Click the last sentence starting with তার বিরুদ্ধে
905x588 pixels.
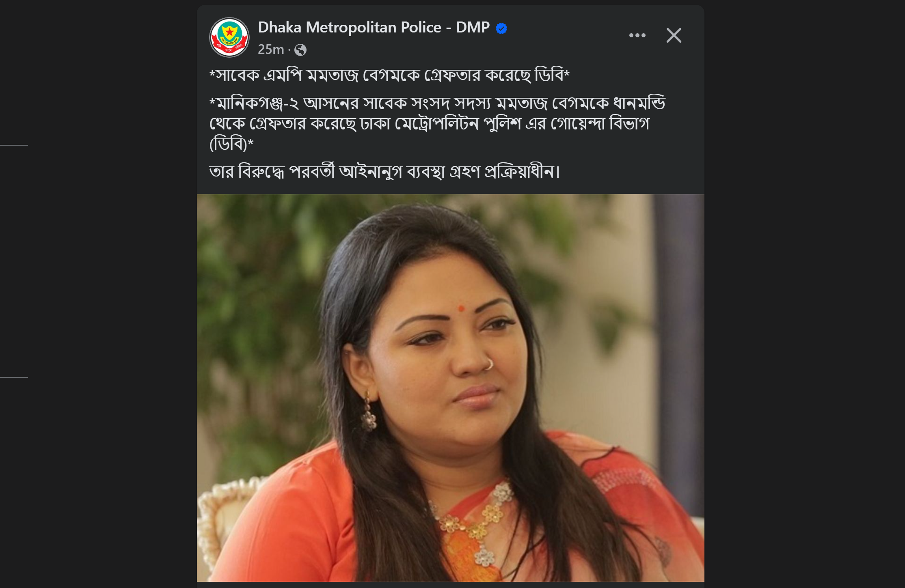tap(384, 172)
